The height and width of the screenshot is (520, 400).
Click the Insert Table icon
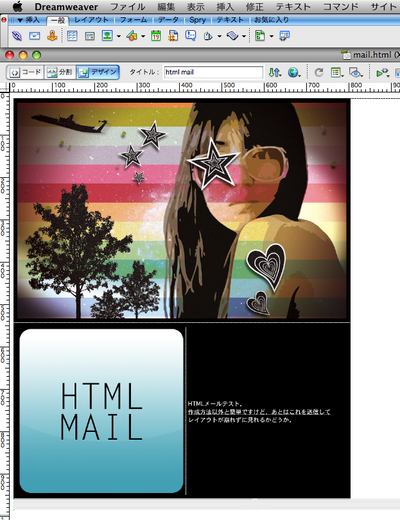72,36
